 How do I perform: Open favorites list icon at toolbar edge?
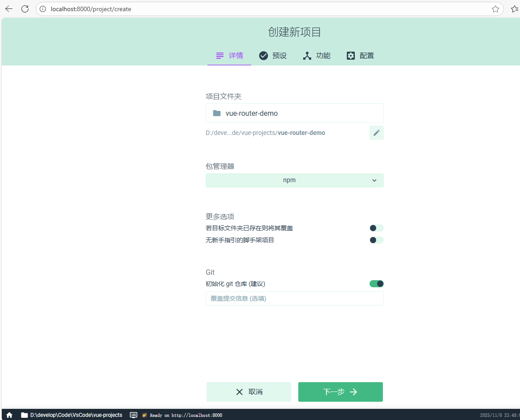coord(515,9)
